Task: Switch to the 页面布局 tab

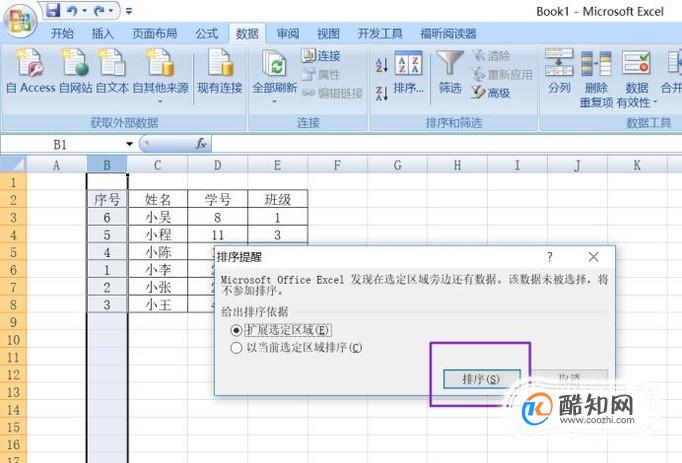Action: (154, 34)
